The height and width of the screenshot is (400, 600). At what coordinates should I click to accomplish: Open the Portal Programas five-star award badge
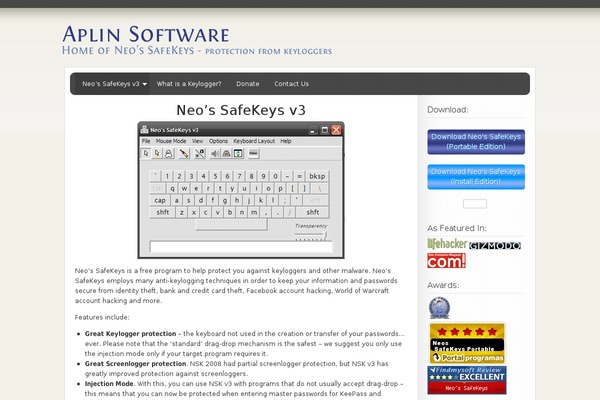pyautogui.click(x=467, y=343)
